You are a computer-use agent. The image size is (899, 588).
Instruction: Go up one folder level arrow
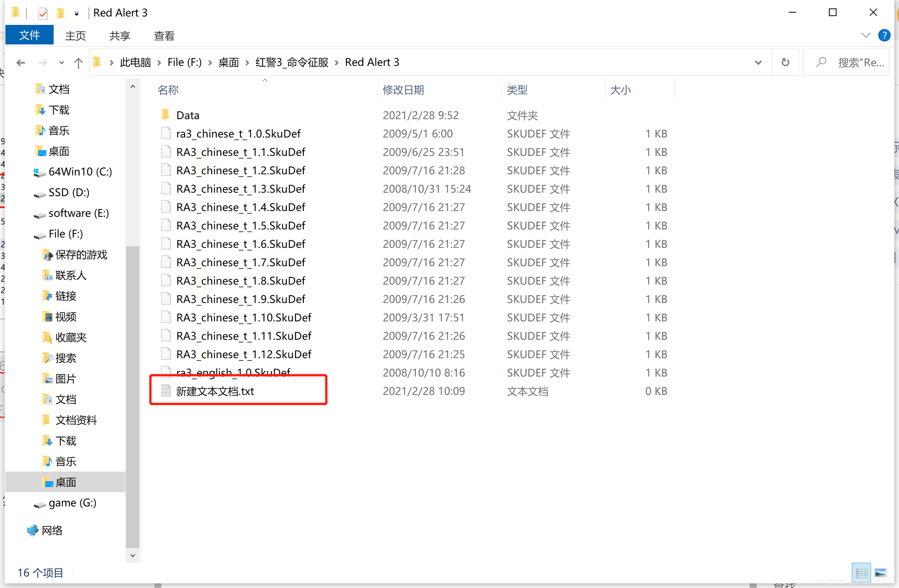[78, 63]
